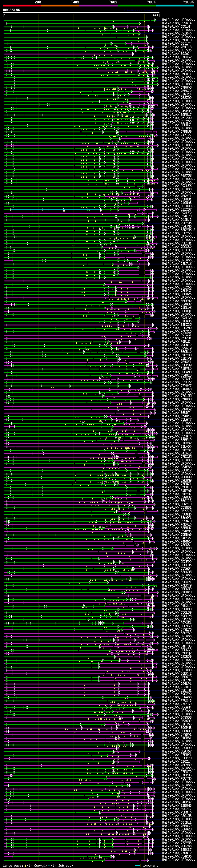This screenshot has height=868, width=197.
Task: Select hit UniRef100_Q54TL3
Action: point(177,47)
